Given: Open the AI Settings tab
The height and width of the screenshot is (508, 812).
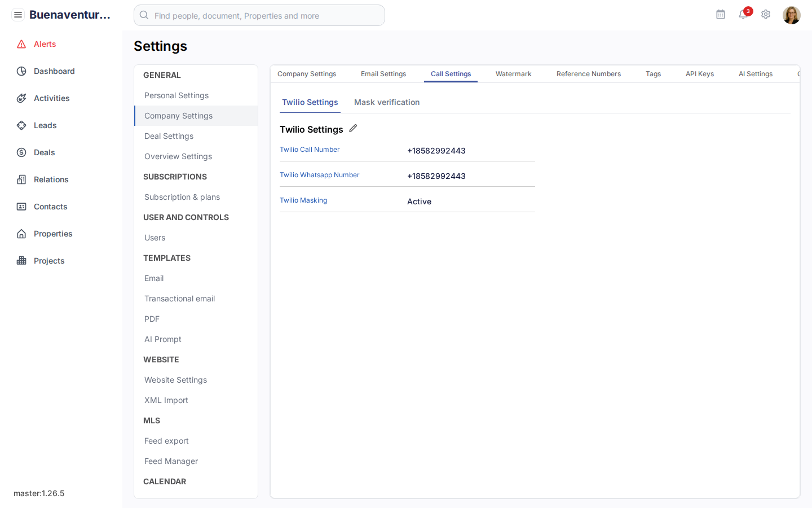Looking at the screenshot, I should [x=756, y=74].
